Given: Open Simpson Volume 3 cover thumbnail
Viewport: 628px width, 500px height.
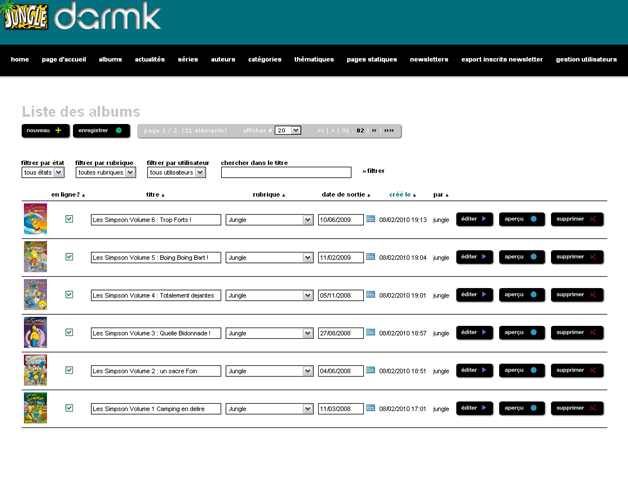Looking at the screenshot, I should click(x=35, y=332).
